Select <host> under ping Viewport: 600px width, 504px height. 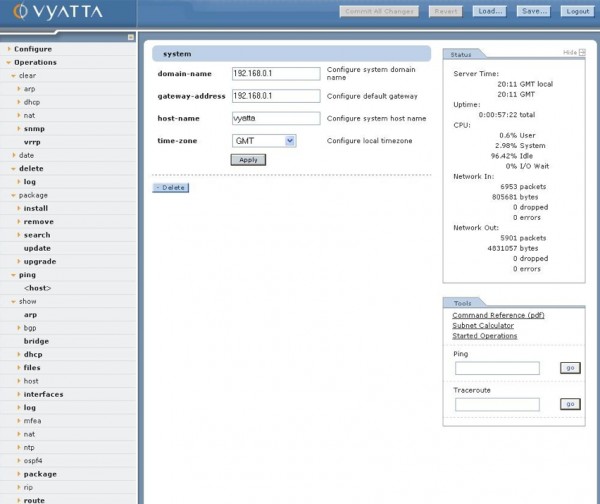[x=38, y=288]
